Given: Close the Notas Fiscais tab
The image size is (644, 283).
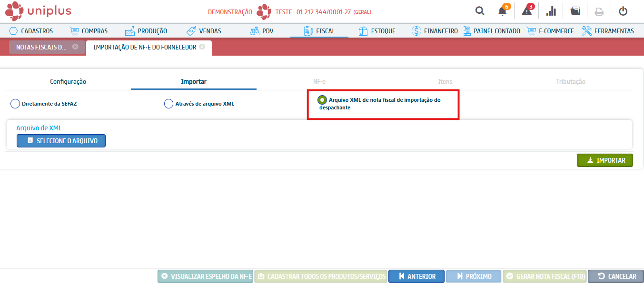Looking at the screenshot, I should [x=75, y=47].
